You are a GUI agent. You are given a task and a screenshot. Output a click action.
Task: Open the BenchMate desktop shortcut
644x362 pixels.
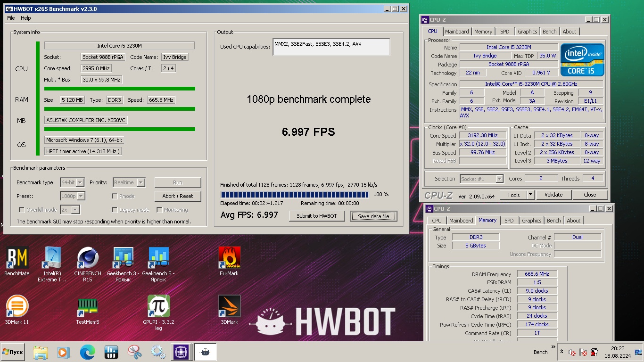(17, 261)
